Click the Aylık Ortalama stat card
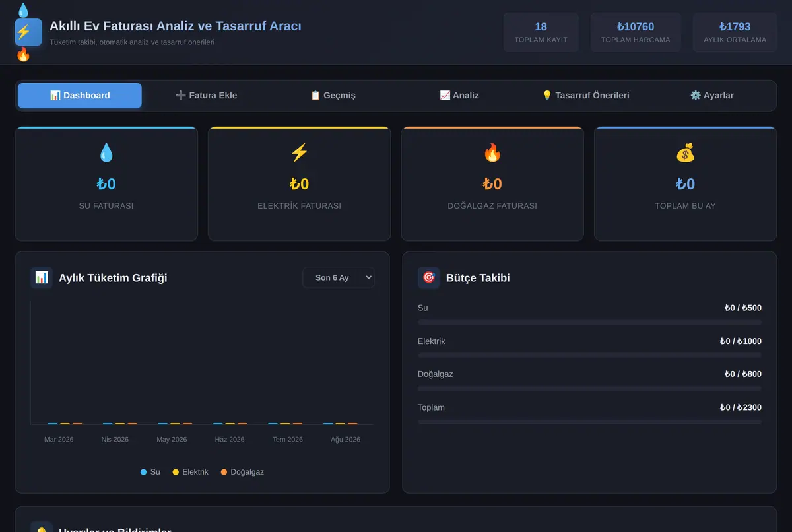This screenshot has height=532, width=792. pos(735,32)
